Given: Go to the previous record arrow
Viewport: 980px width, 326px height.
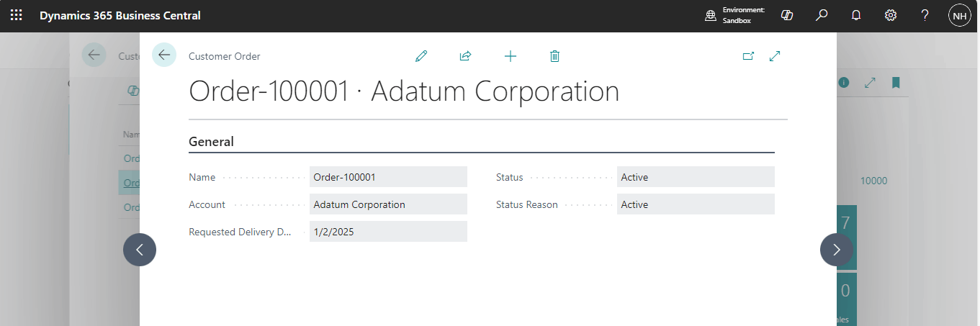Looking at the screenshot, I should (140, 250).
